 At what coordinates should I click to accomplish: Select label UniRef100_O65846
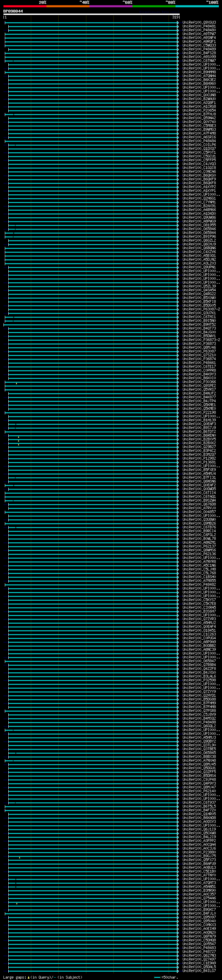click(199, 229)
